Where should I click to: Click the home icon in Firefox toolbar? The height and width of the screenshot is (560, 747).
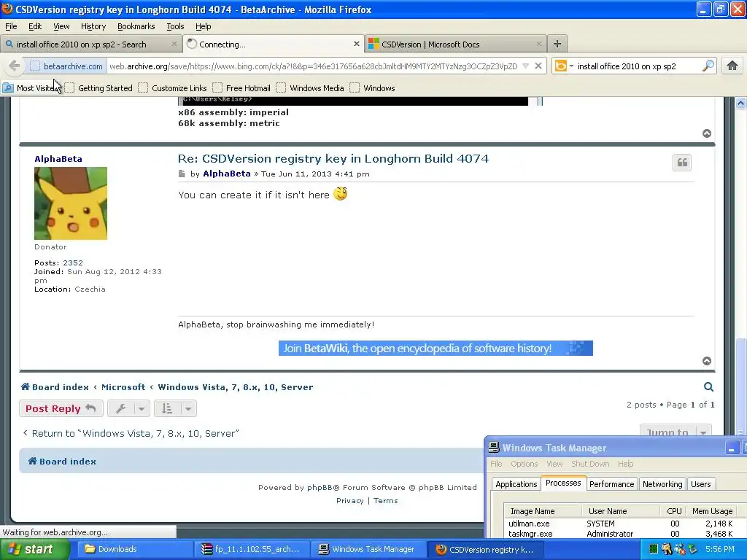(x=732, y=66)
